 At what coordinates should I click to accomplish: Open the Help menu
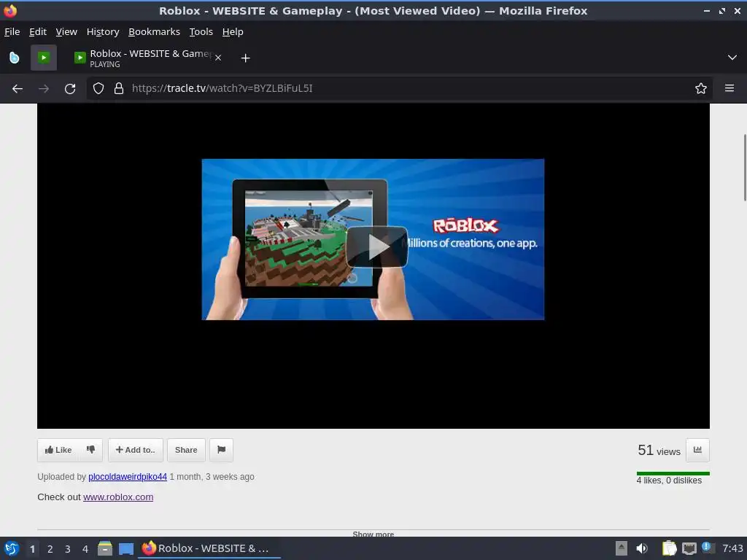pos(233,32)
